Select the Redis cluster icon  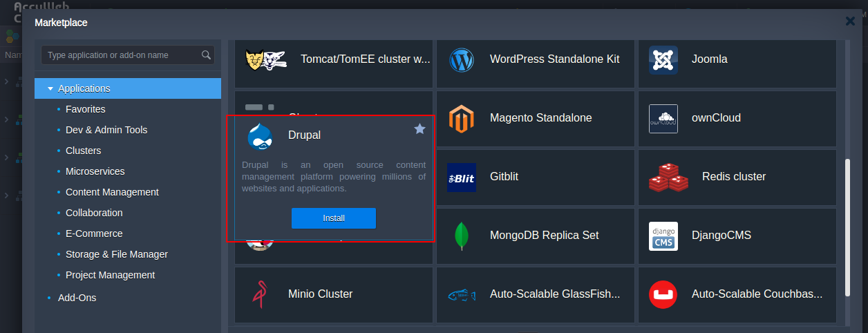668,178
